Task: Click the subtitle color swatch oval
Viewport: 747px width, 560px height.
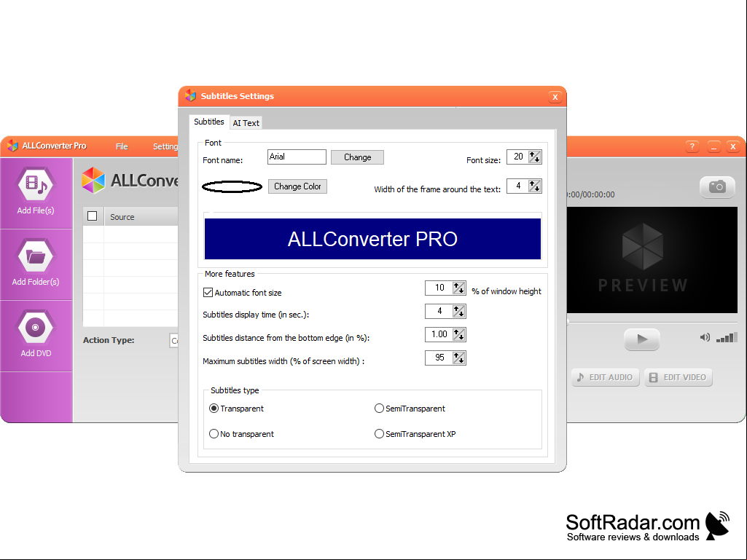Action: click(x=232, y=186)
